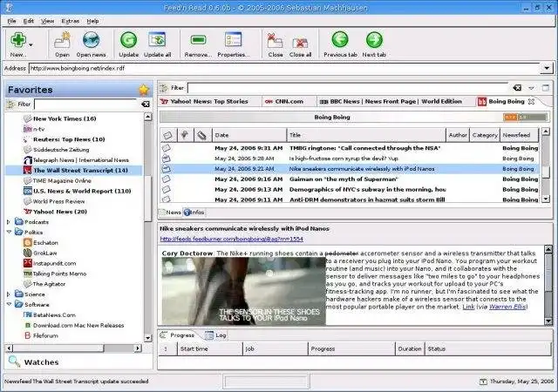Toggle read state of Demographics of NYC item
Viewport: 558px width, 392px height.
167,189
